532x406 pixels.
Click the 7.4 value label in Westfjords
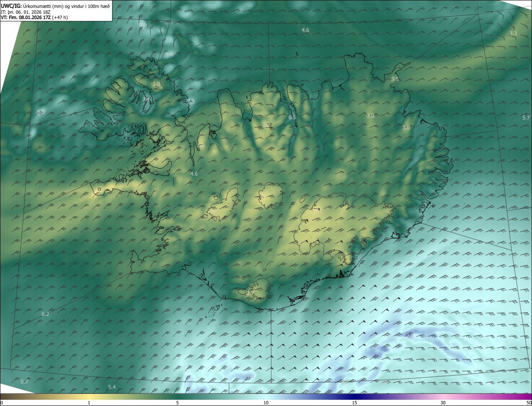pos(146,100)
